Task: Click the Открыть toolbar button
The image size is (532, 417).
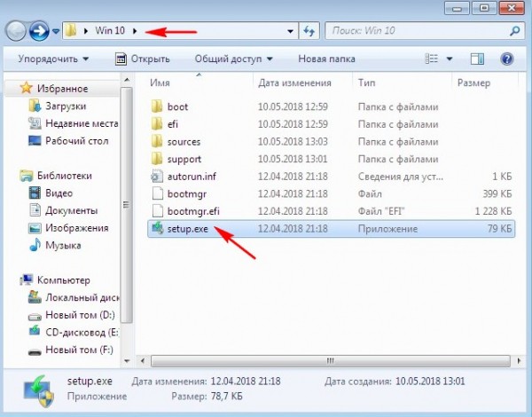Action: (143, 59)
